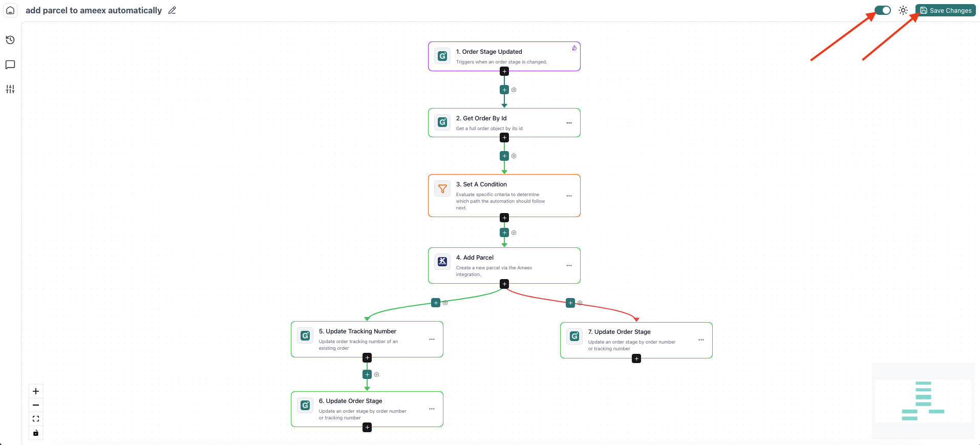This screenshot has height=445, width=980.
Task: Toggle the canvas lock icon
Action: (36, 433)
